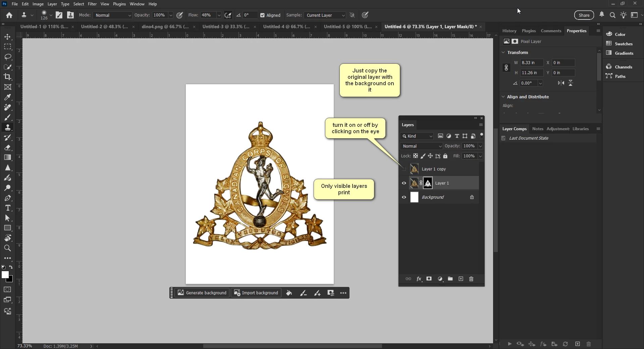Open the Gradients panel

[x=620, y=53]
